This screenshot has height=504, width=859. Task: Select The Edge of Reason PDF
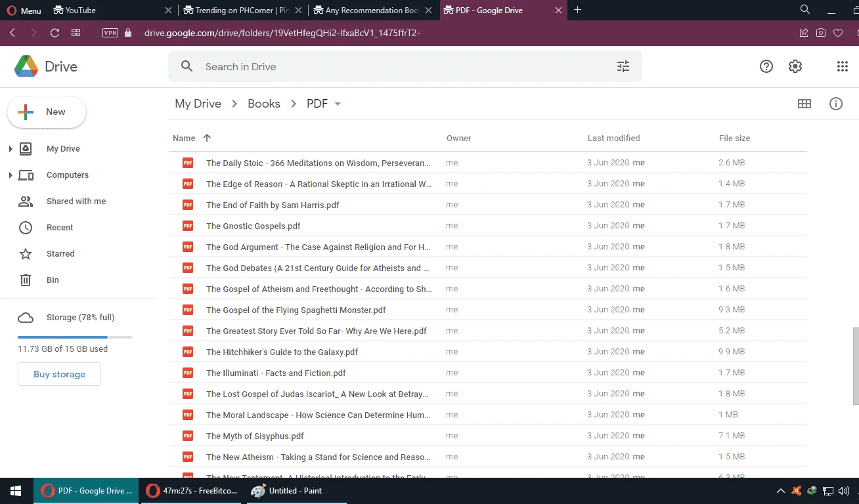click(x=487, y=184)
